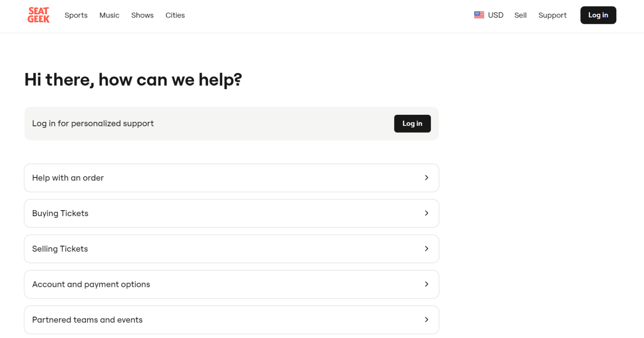Expand the Buying Tickets help topic

(x=60, y=213)
